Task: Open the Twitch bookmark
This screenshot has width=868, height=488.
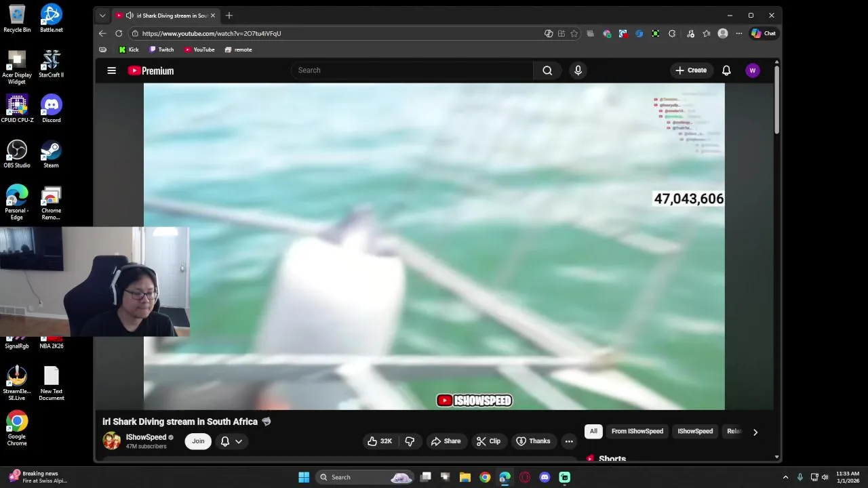Action: click(161, 49)
